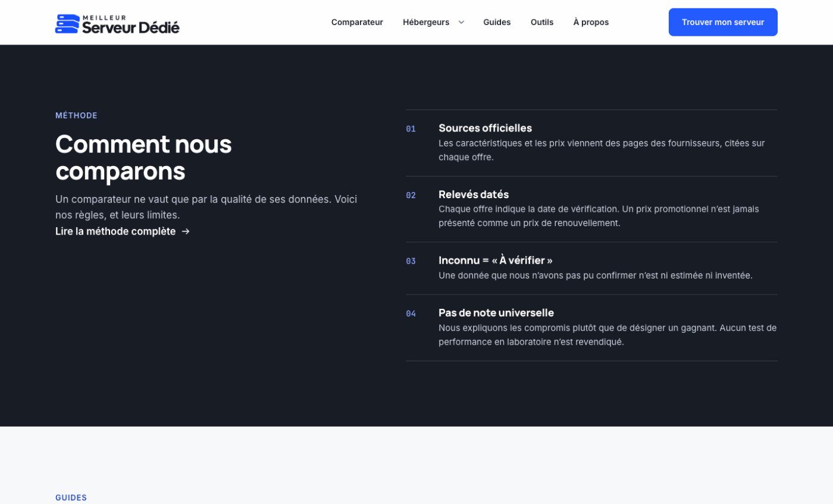The image size is (833, 504).
Task: Click the arrow icon after Lire la méthode complète
Action: (x=186, y=231)
